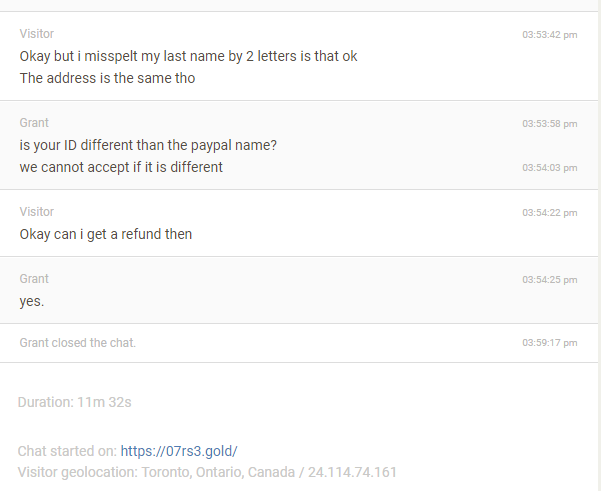Click the 03:53:58 pm timestamp
The height and width of the screenshot is (491, 601).
tap(550, 124)
